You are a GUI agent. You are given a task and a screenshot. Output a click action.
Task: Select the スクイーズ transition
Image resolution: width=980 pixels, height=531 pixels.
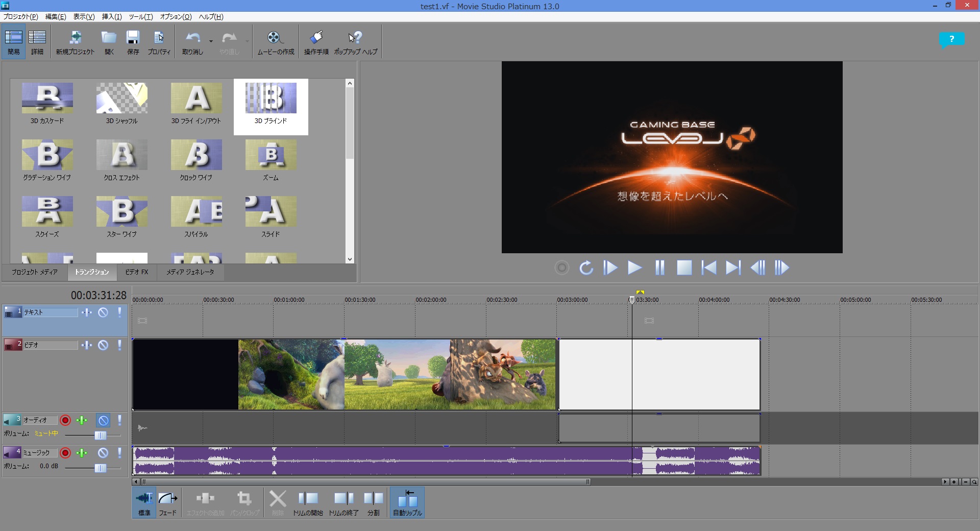47,217
